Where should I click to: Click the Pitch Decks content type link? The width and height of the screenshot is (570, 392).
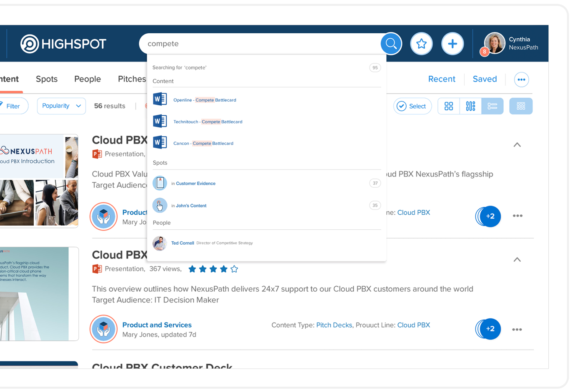[334, 325]
